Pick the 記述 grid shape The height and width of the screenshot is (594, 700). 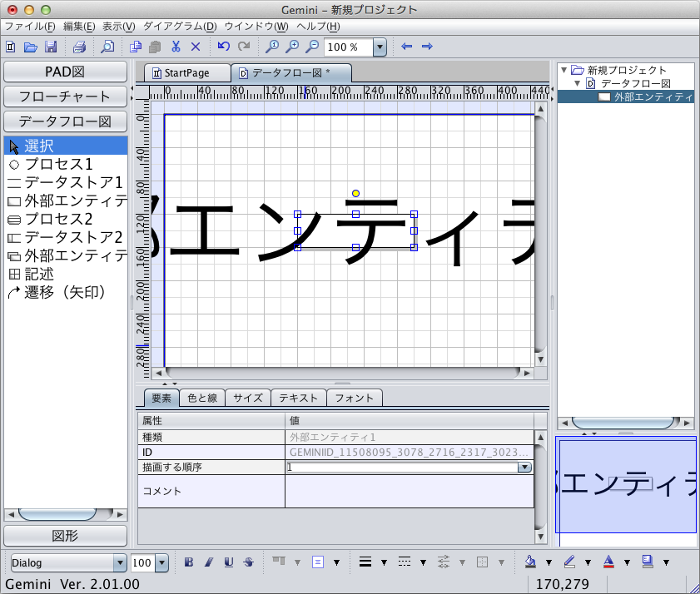(66, 274)
